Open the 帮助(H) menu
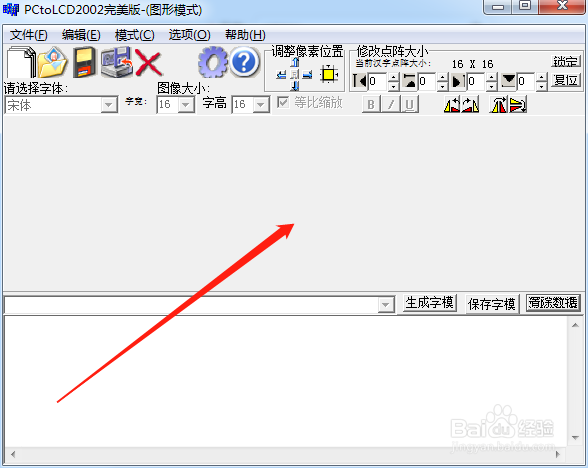The height and width of the screenshot is (468, 588). pyautogui.click(x=245, y=35)
